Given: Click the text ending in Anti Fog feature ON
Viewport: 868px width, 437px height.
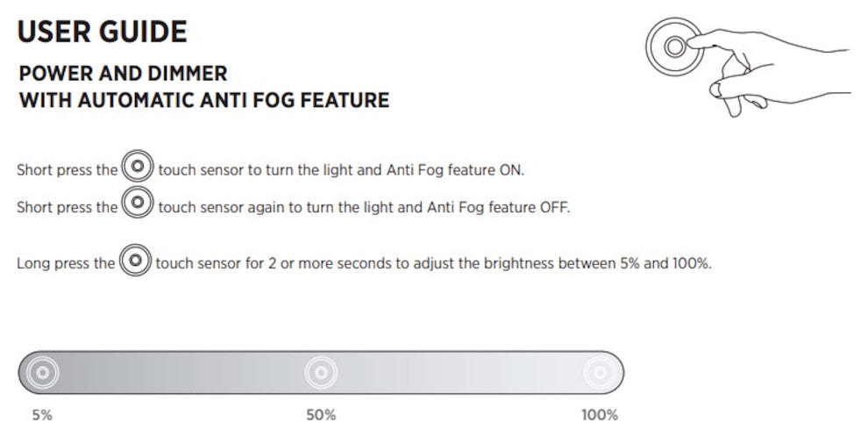Looking at the screenshot, I should coord(341,169).
